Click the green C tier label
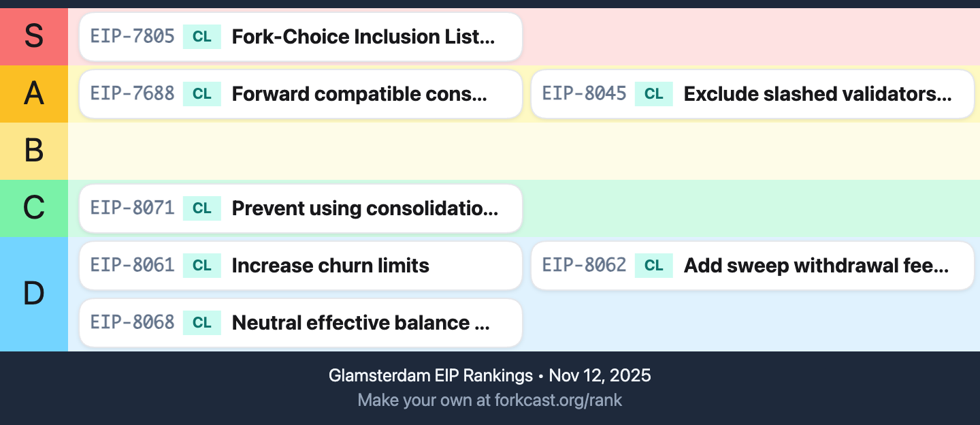This screenshot has height=425, width=980. point(34,208)
